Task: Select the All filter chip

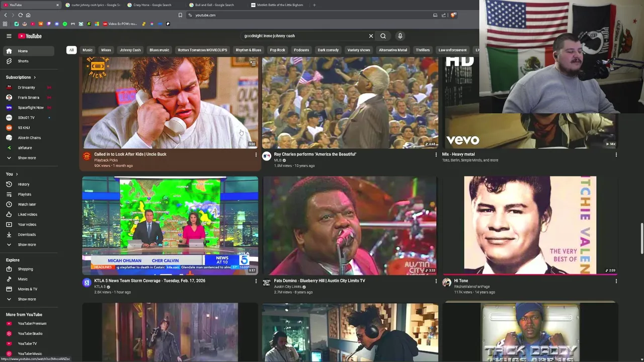Action: (x=71, y=50)
